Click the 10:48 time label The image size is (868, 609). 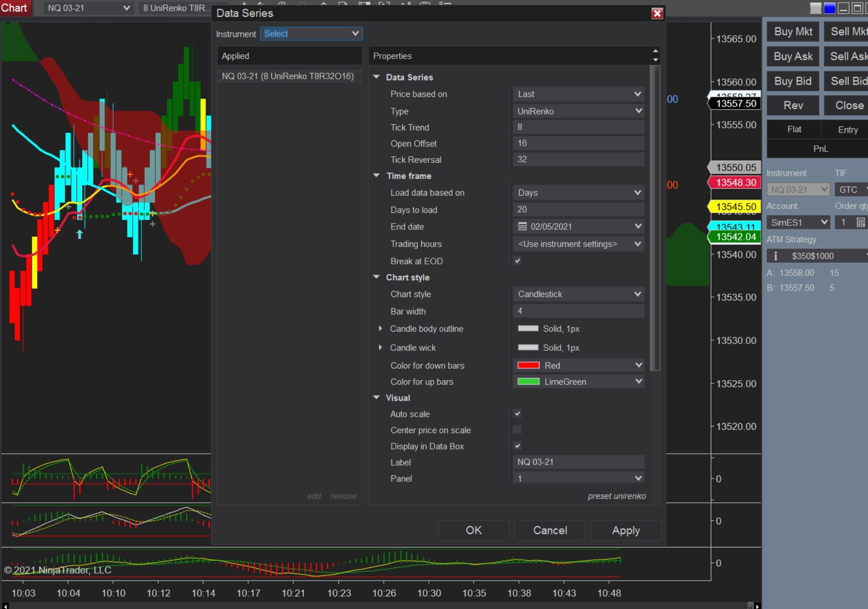click(x=609, y=593)
